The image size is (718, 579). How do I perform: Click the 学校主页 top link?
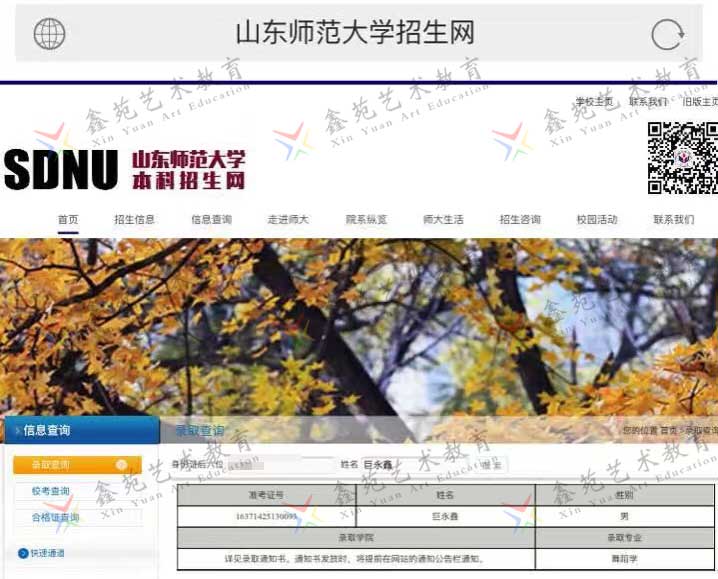tap(594, 102)
